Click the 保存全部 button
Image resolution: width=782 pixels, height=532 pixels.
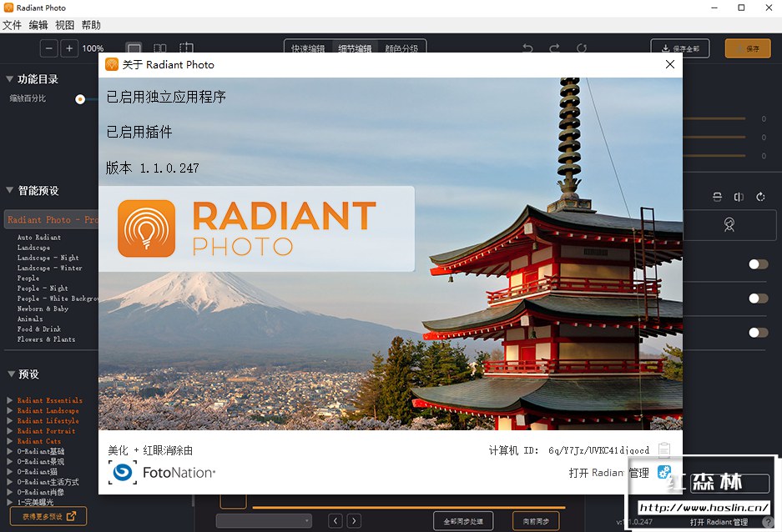click(x=679, y=49)
